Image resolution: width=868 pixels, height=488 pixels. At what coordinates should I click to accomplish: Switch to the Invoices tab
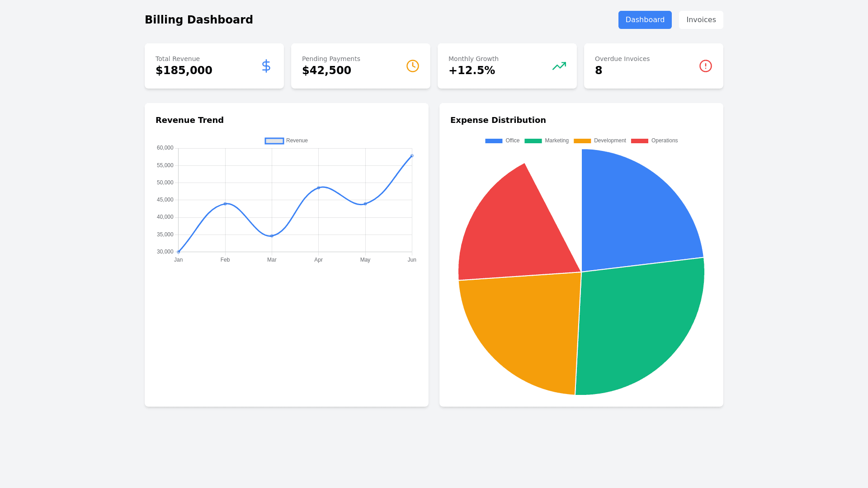coord(701,20)
